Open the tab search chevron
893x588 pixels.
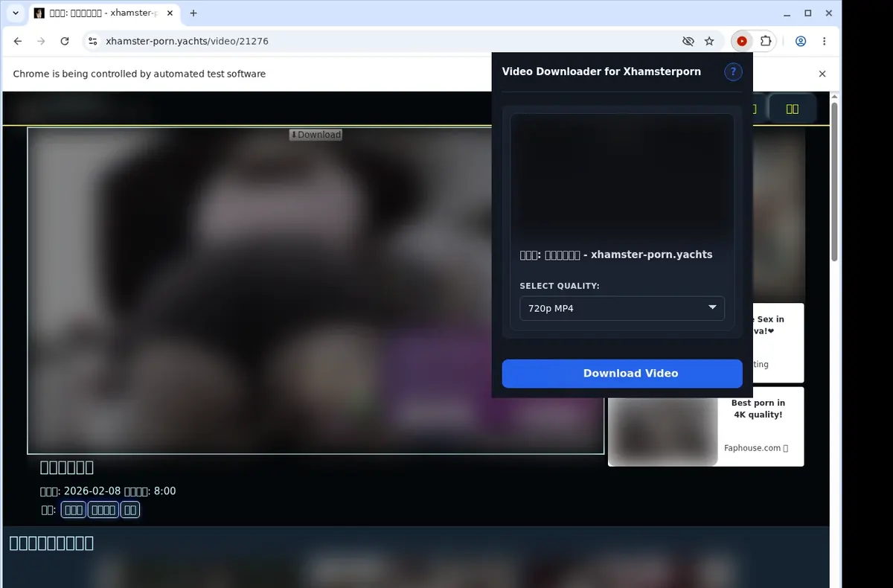pos(16,13)
